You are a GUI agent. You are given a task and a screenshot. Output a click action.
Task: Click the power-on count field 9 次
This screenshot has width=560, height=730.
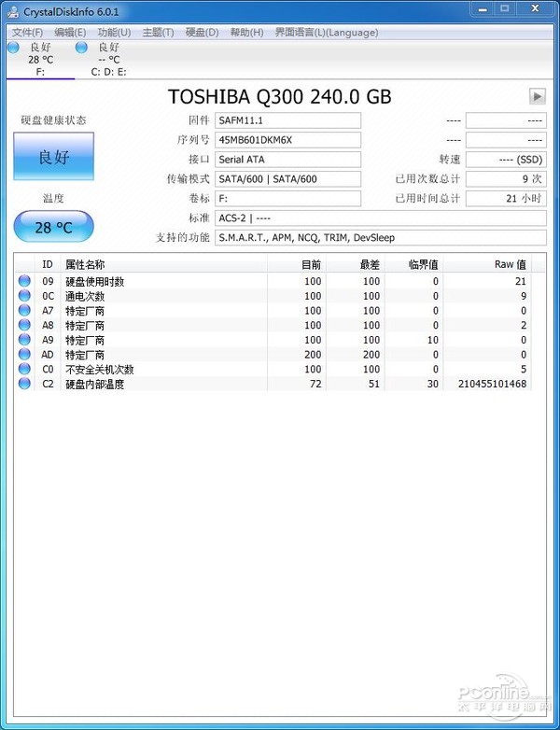(x=506, y=179)
